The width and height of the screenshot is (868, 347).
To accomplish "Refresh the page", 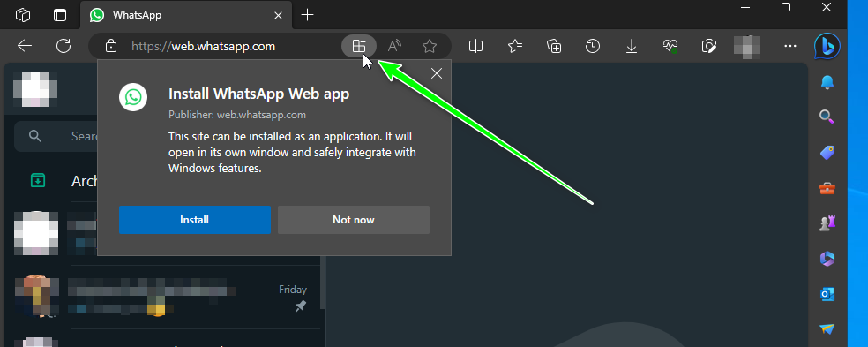I will pos(64,46).
